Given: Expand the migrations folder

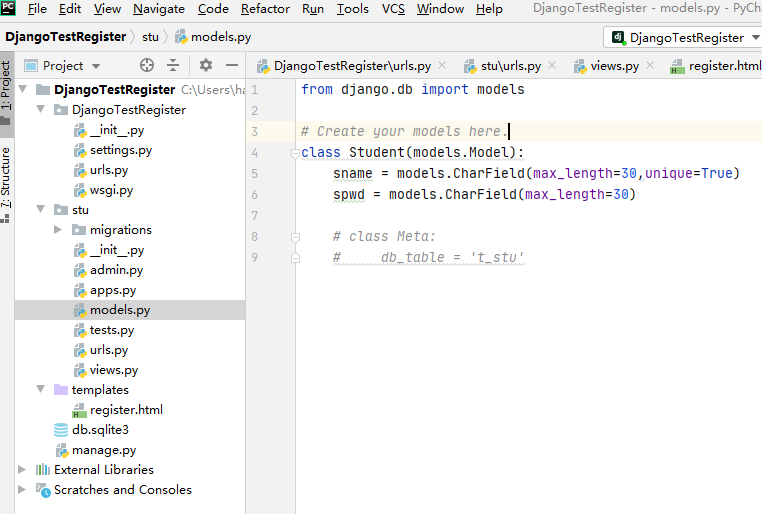Looking at the screenshot, I should point(59,230).
